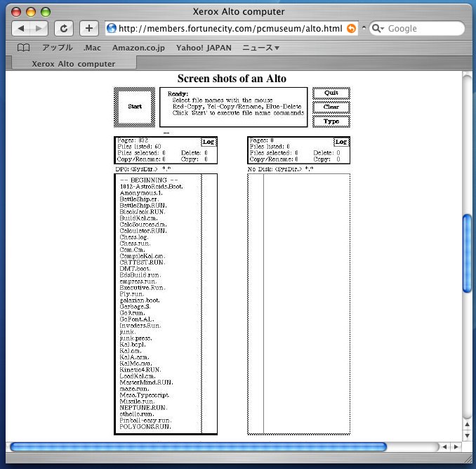
Task: Go forward with the Safari forward arrow
Action: pos(39,29)
